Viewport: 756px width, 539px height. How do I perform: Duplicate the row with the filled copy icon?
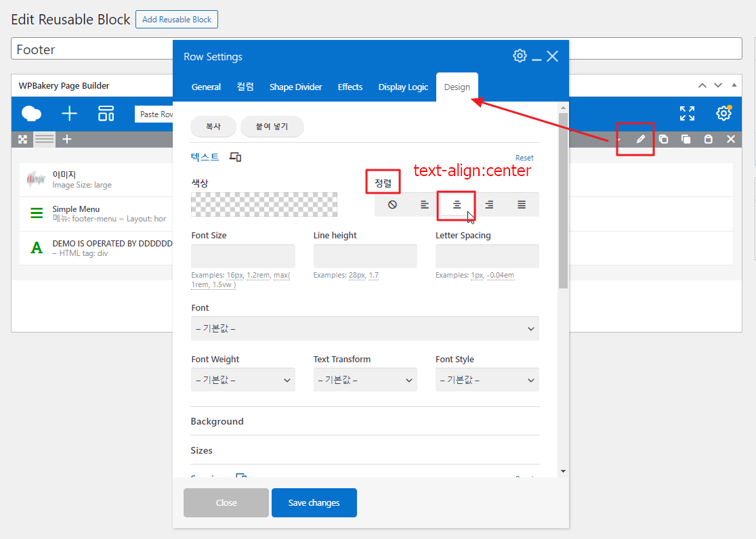click(x=686, y=139)
